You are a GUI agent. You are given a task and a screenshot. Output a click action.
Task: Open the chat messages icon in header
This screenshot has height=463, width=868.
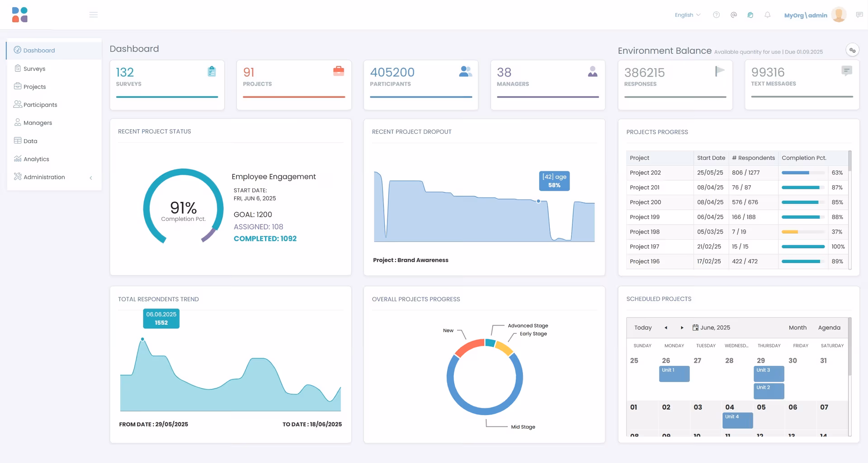click(859, 15)
